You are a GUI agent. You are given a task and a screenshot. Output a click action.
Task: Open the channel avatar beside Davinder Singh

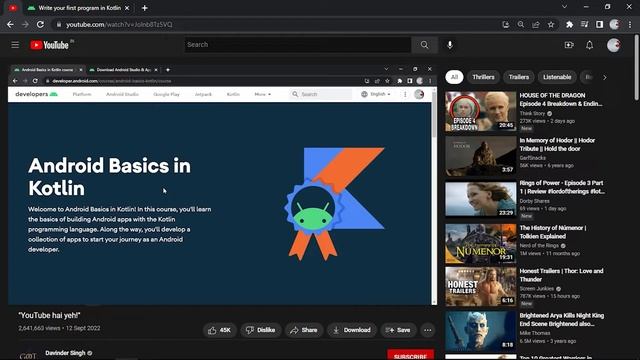tap(28, 356)
